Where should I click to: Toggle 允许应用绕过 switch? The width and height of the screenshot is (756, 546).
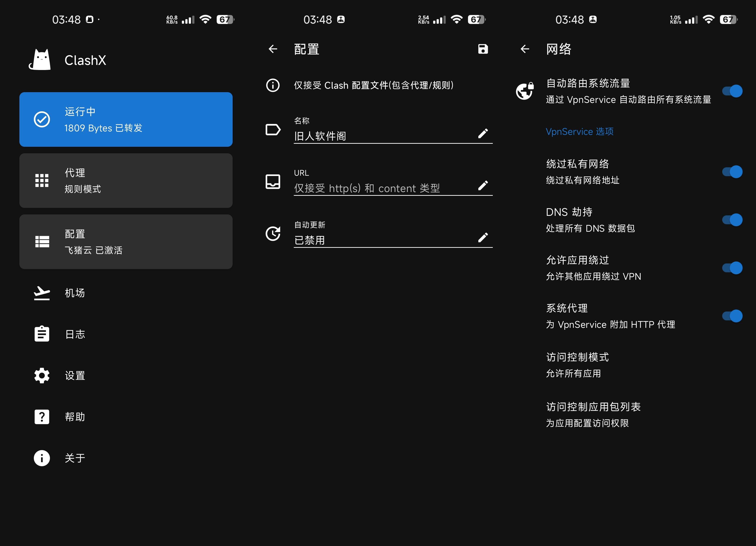732,268
